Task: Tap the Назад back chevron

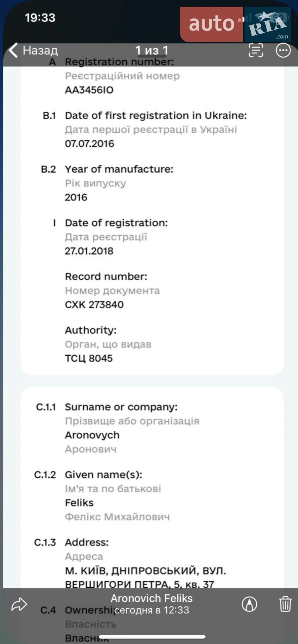Action: tap(13, 50)
